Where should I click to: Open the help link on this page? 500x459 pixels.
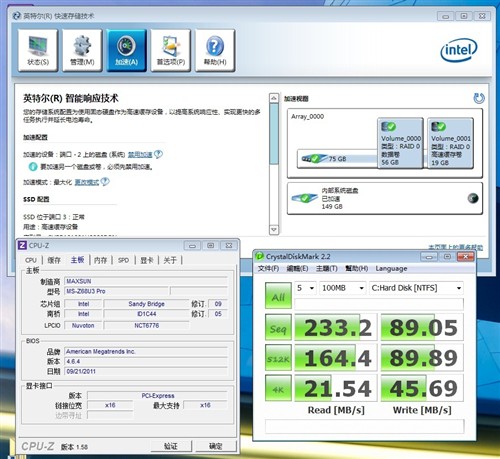(x=455, y=247)
